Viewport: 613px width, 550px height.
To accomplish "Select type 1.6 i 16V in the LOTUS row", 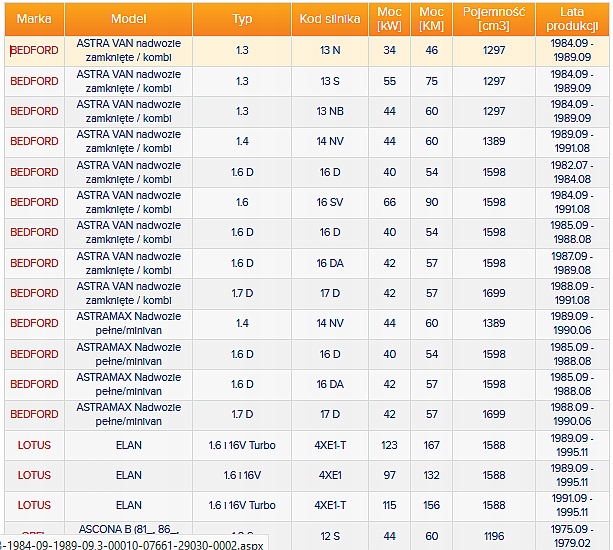I will (242, 475).
